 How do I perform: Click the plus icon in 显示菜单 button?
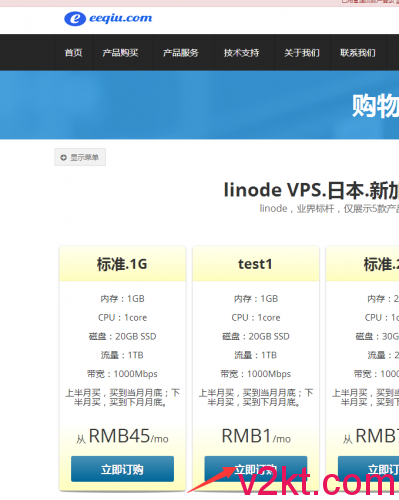[x=63, y=157]
